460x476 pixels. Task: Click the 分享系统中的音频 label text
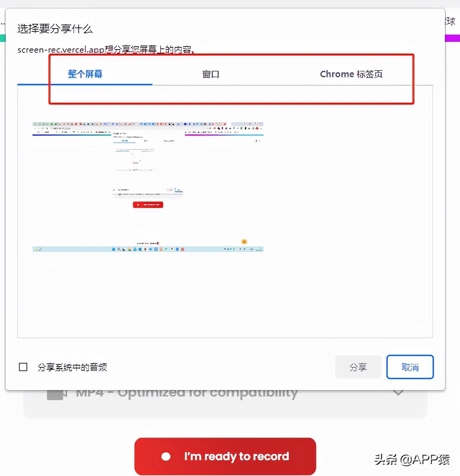72,367
